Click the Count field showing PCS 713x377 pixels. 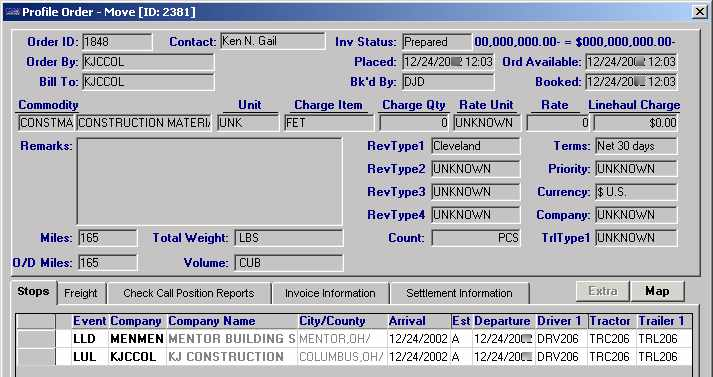point(475,238)
